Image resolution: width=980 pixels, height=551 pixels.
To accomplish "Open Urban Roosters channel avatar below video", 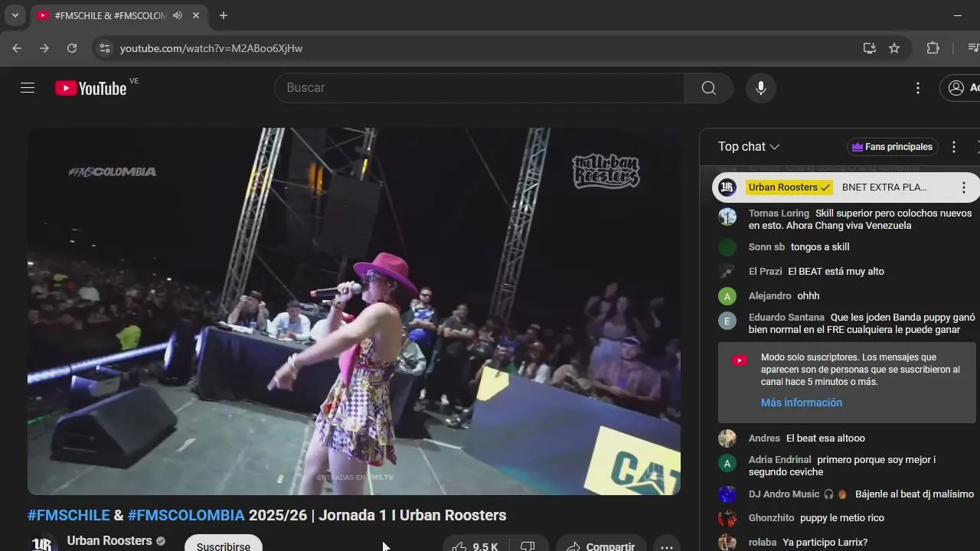I will (44, 543).
